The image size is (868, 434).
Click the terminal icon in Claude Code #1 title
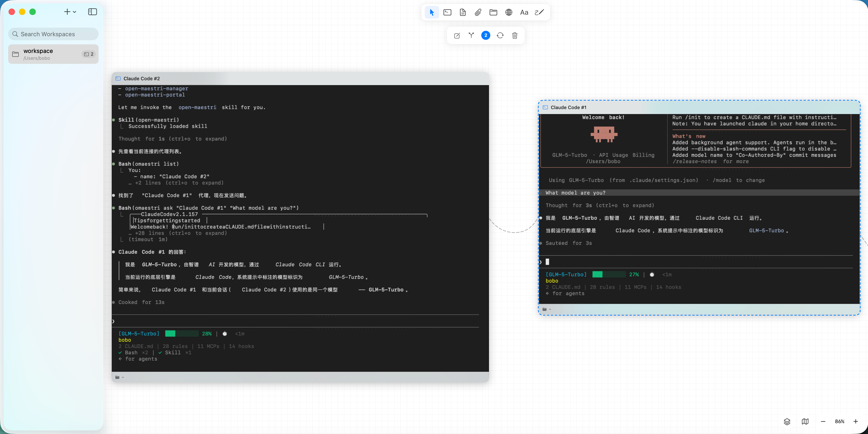pyautogui.click(x=545, y=107)
